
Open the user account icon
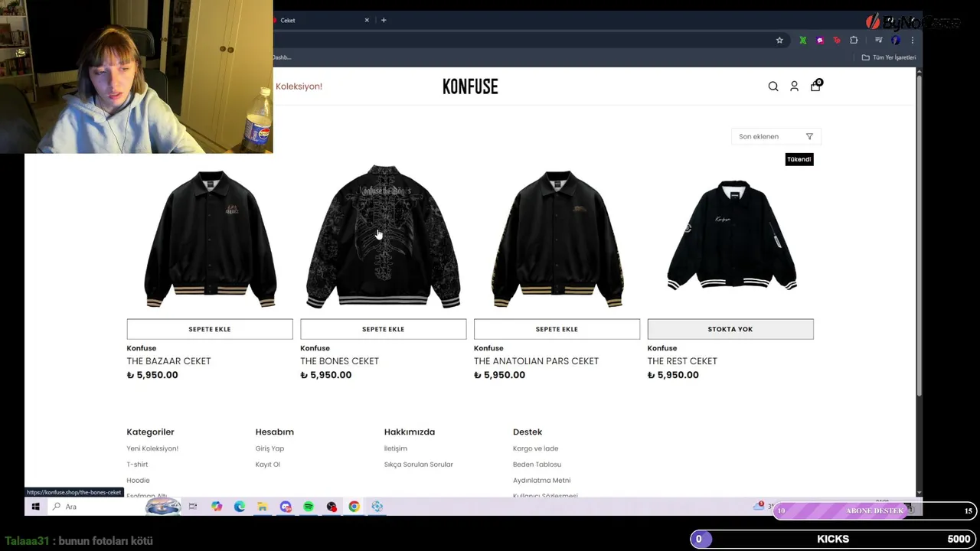tap(794, 86)
